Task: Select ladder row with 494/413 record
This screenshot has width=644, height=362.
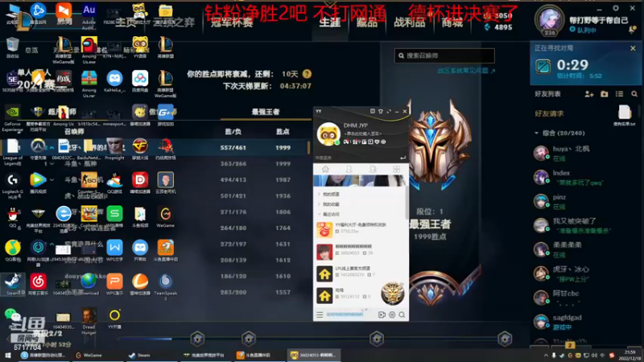Action: point(155,179)
